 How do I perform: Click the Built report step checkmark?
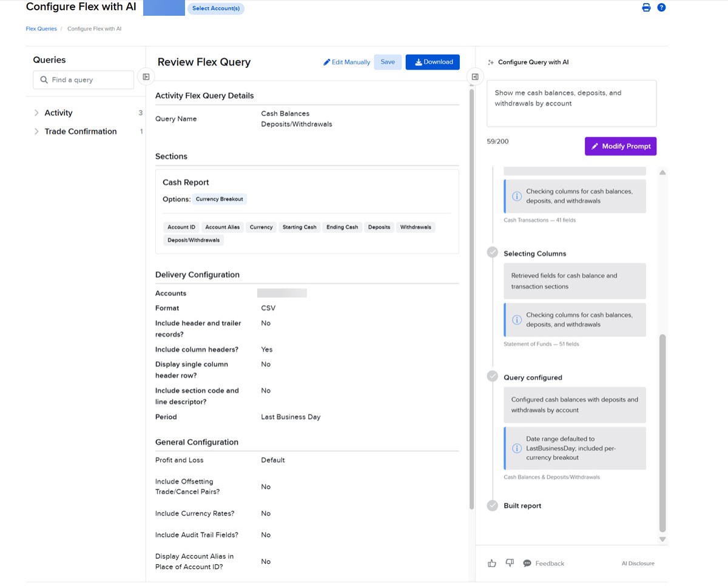coord(493,505)
